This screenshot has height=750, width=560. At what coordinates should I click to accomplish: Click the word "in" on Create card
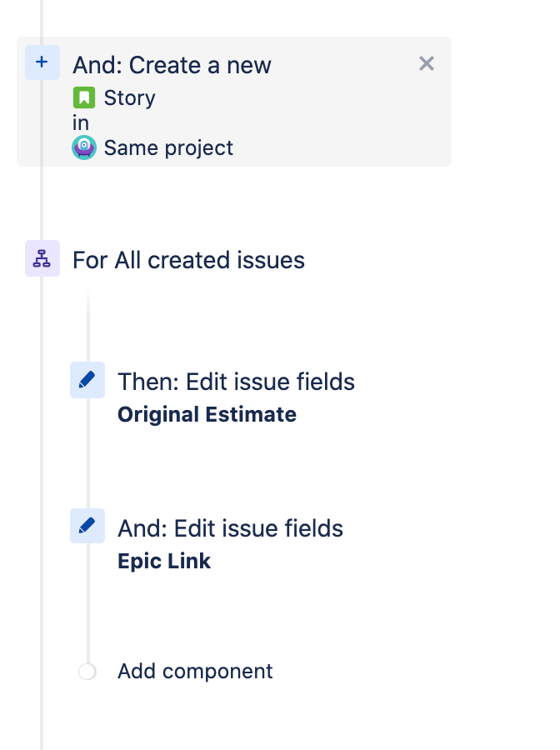pos(81,123)
